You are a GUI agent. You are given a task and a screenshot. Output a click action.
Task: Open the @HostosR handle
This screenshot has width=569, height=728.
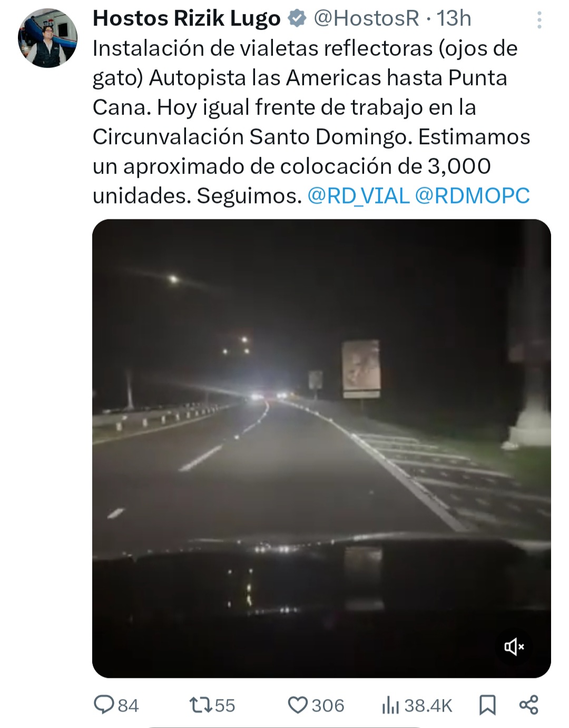click(367, 18)
